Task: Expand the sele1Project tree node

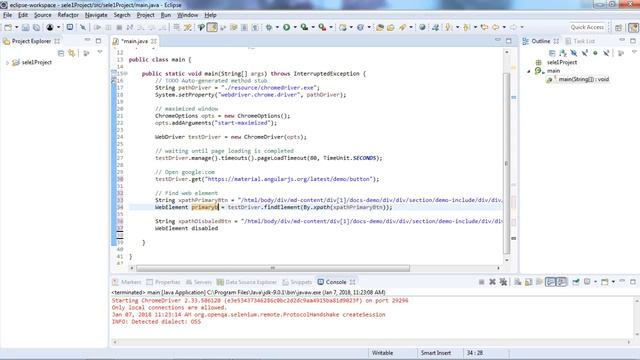Action: tap(7, 62)
